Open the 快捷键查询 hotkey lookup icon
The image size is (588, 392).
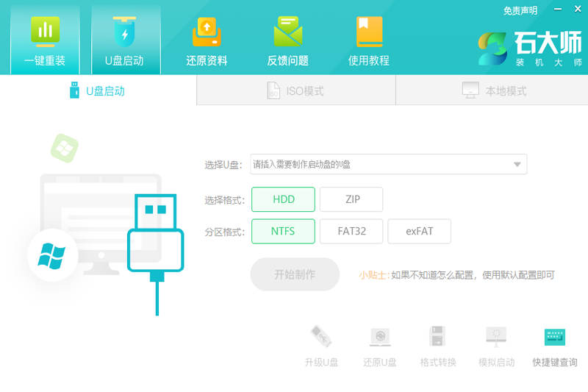point(555,338)
